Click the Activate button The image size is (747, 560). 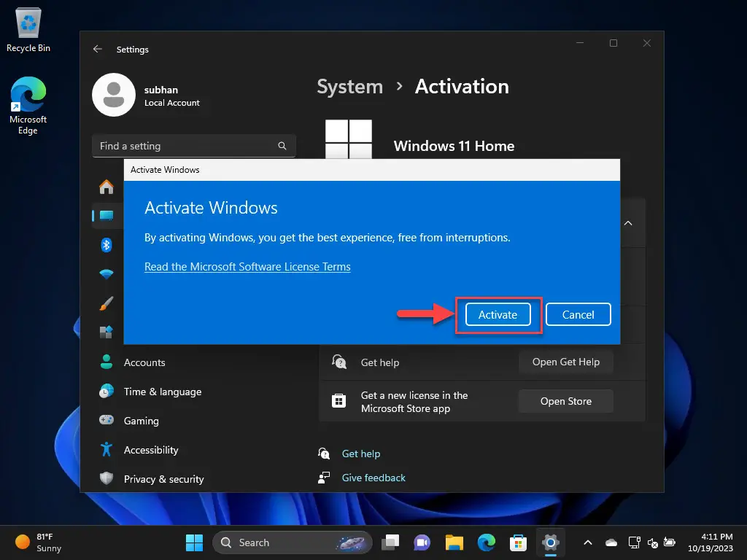498,315
